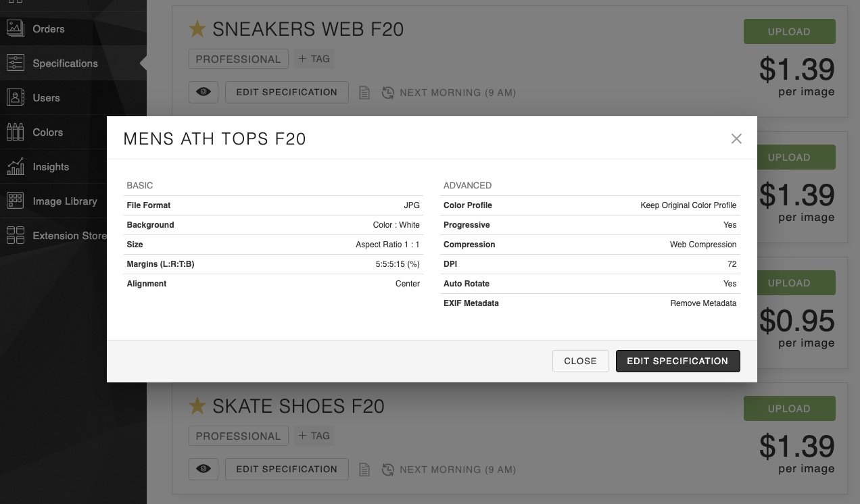Click dark EDIT SPECIFICATION button in dialog
Viewport: 860px width, 504px height.
[677, 361]
